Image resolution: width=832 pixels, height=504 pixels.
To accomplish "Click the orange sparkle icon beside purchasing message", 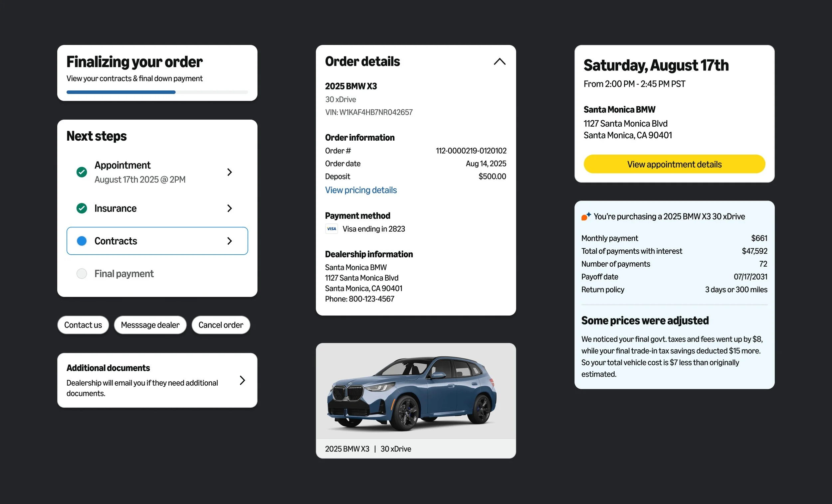I will point(586,216).
